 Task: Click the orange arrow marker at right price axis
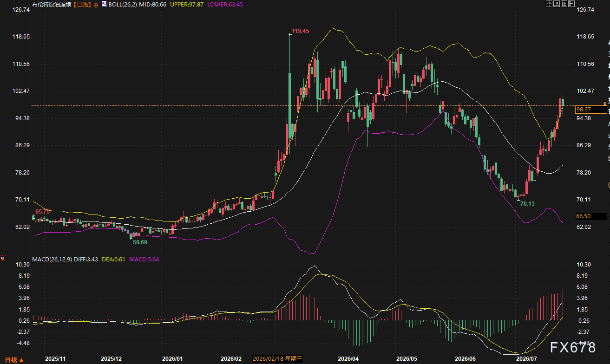tap(604, 103)
